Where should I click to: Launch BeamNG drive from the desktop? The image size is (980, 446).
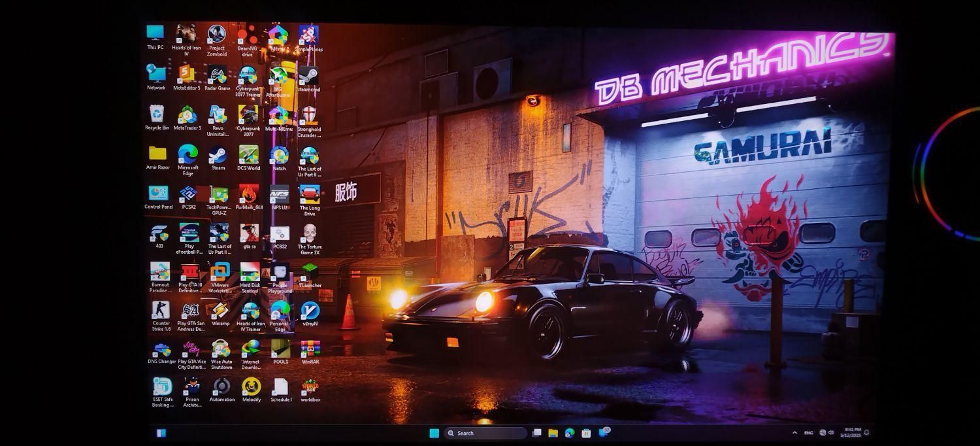click(x=248, y=41)
